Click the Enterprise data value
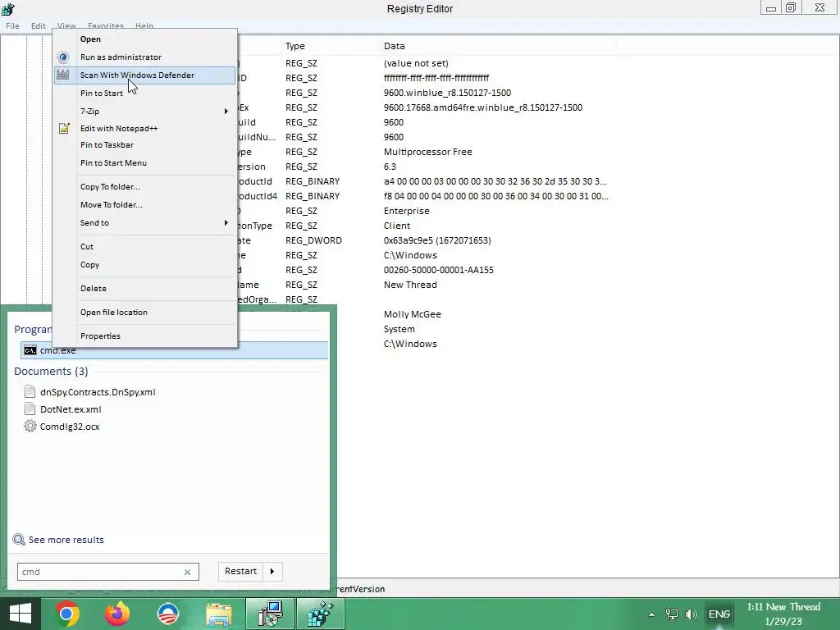Viewport: 840px width, 630px height. [x=406, y=211]
